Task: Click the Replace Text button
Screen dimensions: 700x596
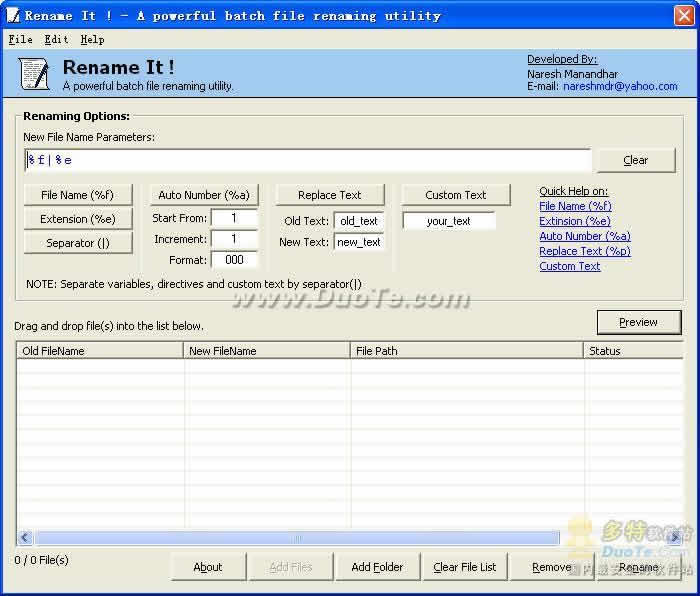Action: [329, 195]
